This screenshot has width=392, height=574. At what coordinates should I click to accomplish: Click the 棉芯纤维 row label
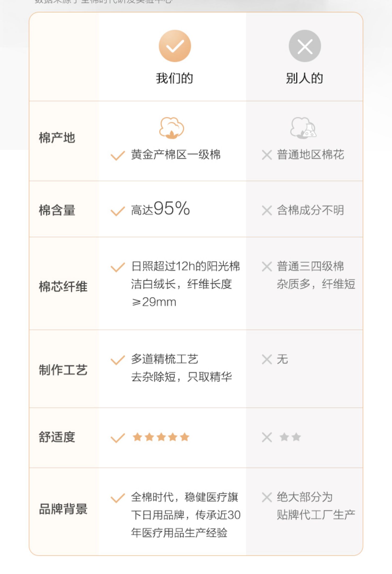pyautogui.click(x=63, y=286)
